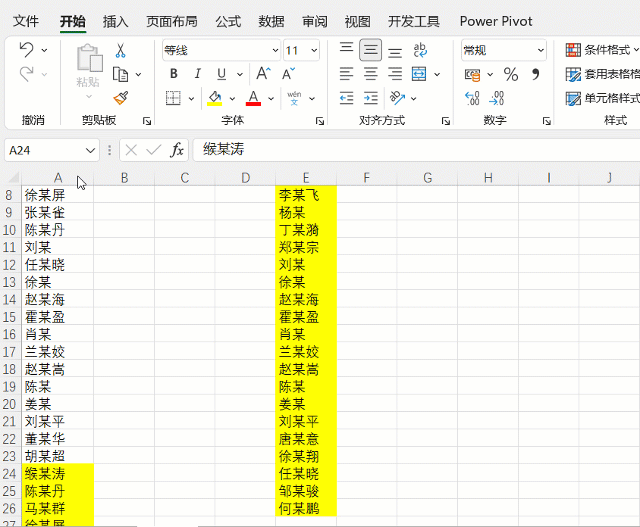640x527 pixels.
Task: Apply percent style to cells
Action: coord(510,74)
